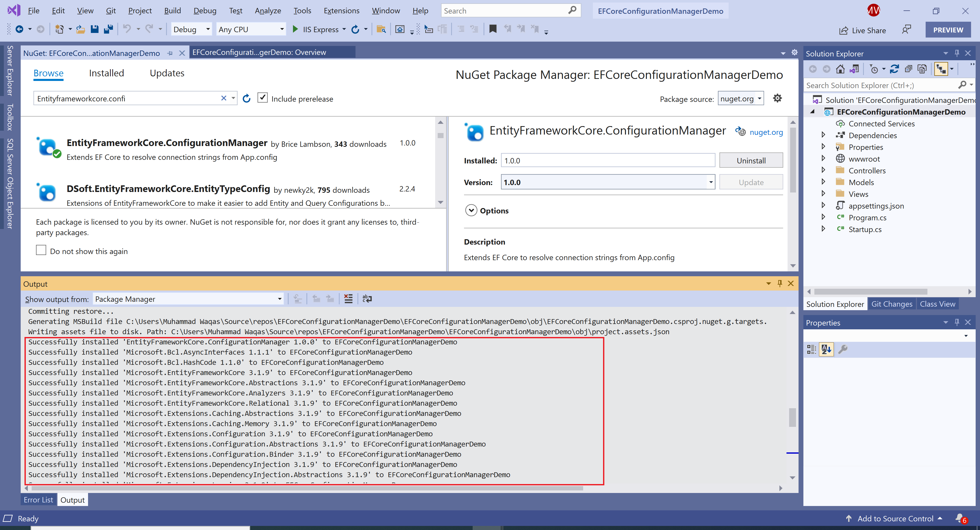The width and height of the screenshot is (980, 530).
Task: Click the toolbar bookmark icon
Action: tap(493, 29)
